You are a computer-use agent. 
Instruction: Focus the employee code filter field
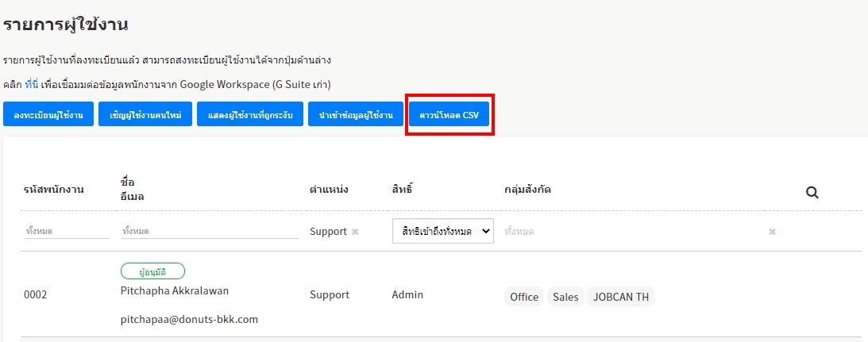pyautogui.click(x=66, y=231)
